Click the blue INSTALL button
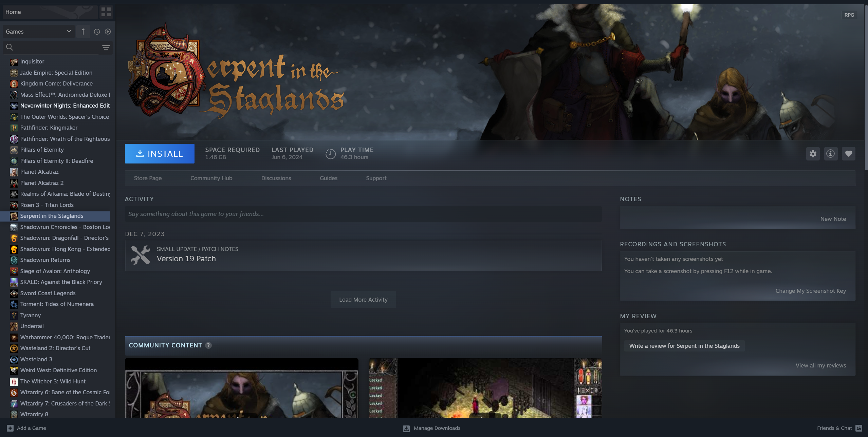The height and width of the screenshot is (437, 868). 160,154
